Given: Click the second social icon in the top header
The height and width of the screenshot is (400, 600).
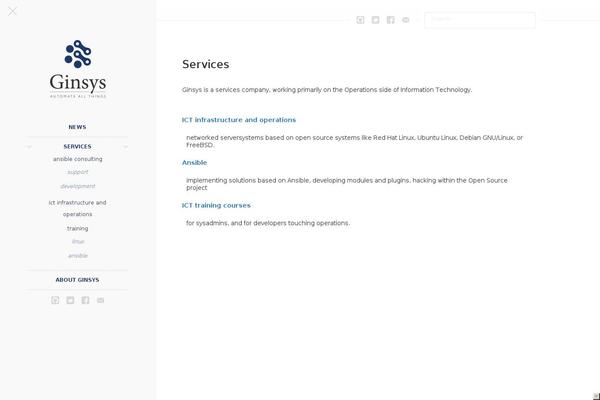Looking at the screenshot, I should [375, 20].
